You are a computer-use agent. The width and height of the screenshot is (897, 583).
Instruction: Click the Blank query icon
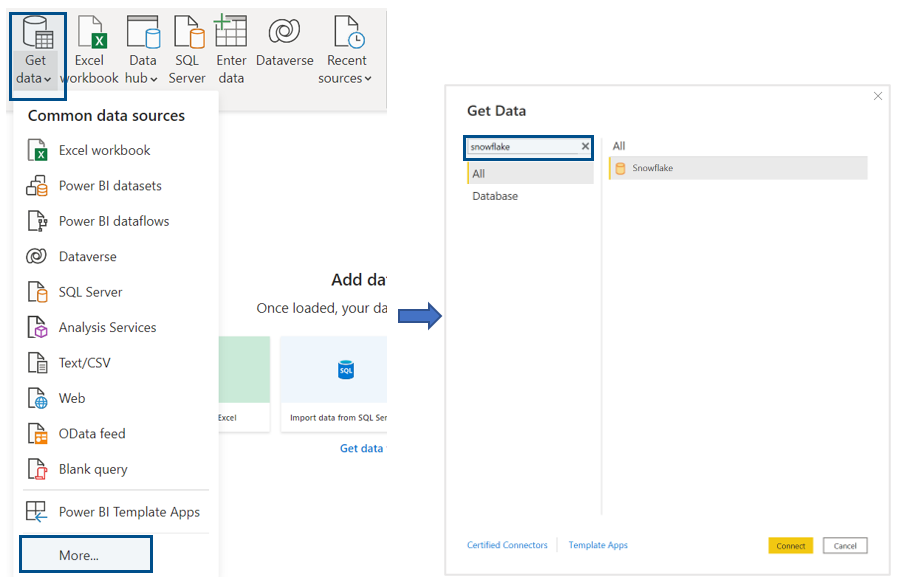click(37, 469)
